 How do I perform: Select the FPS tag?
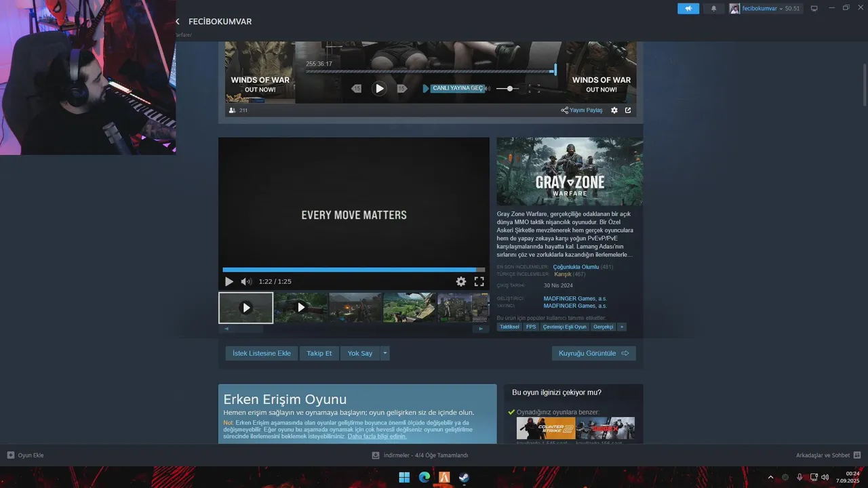click(x=531, y=327)
